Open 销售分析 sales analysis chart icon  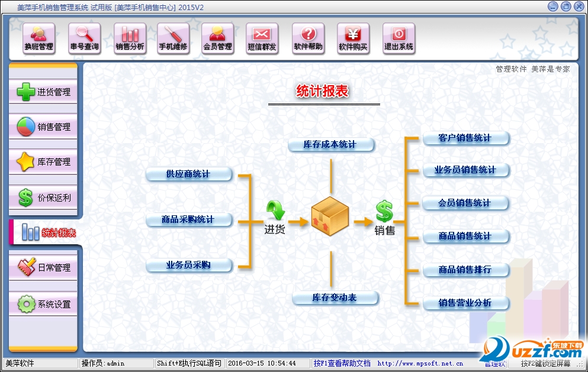point(130,38)
